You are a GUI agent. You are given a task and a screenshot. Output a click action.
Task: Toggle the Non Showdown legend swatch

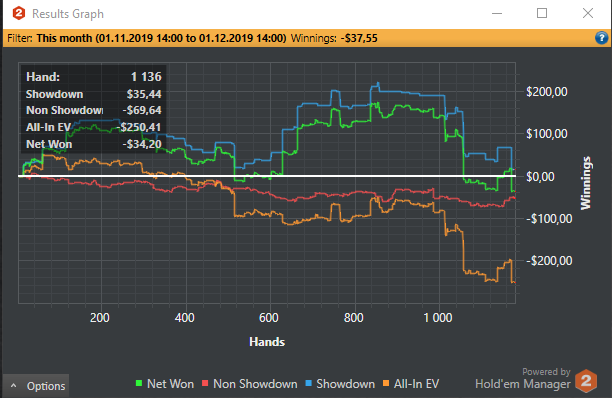pyautogui.click(x=205, y=384)
